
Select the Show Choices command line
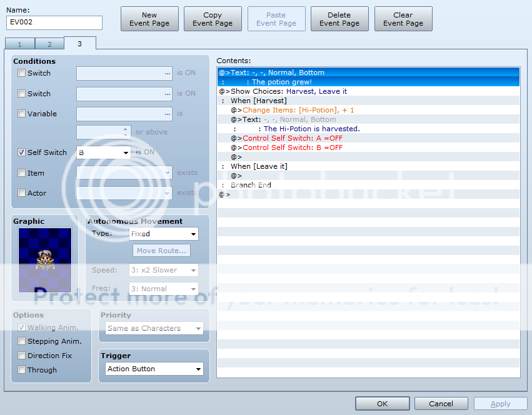coord(283,91)
